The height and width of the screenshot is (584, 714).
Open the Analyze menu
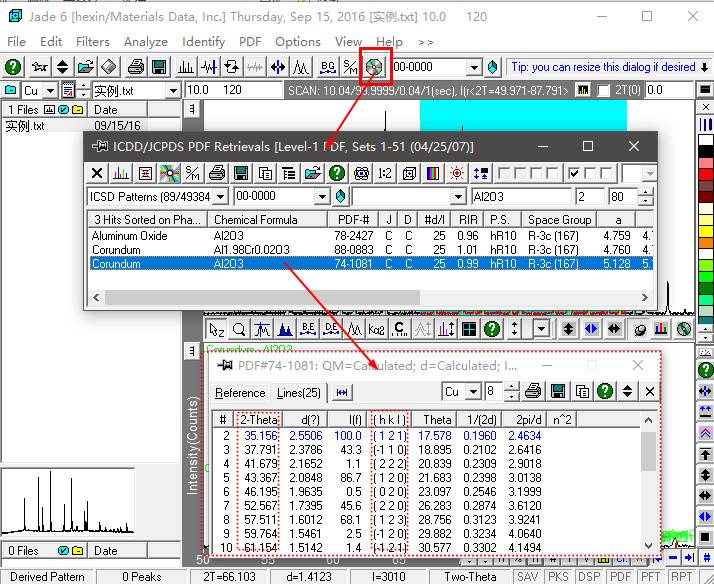point(146,41)
